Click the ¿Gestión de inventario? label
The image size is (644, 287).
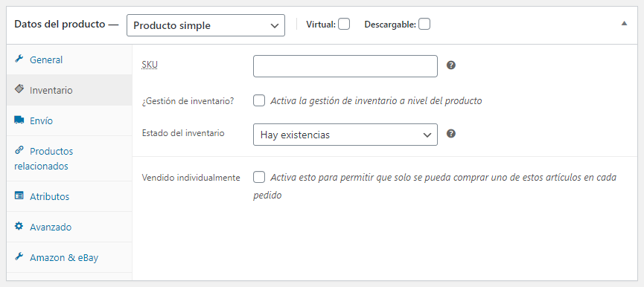click(x=188, y=101)
